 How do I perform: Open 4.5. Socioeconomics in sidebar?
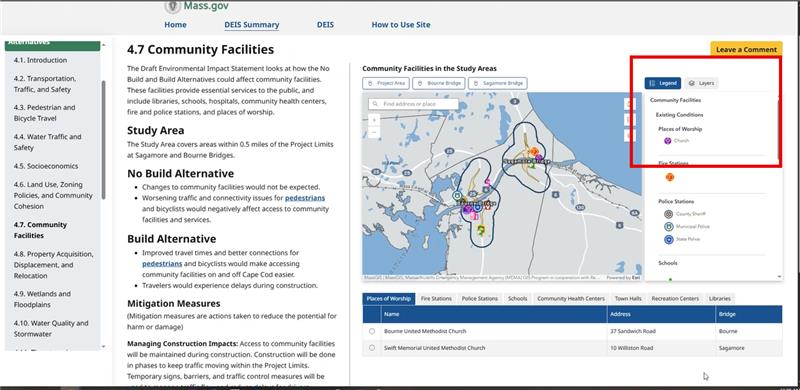(46, 166)
